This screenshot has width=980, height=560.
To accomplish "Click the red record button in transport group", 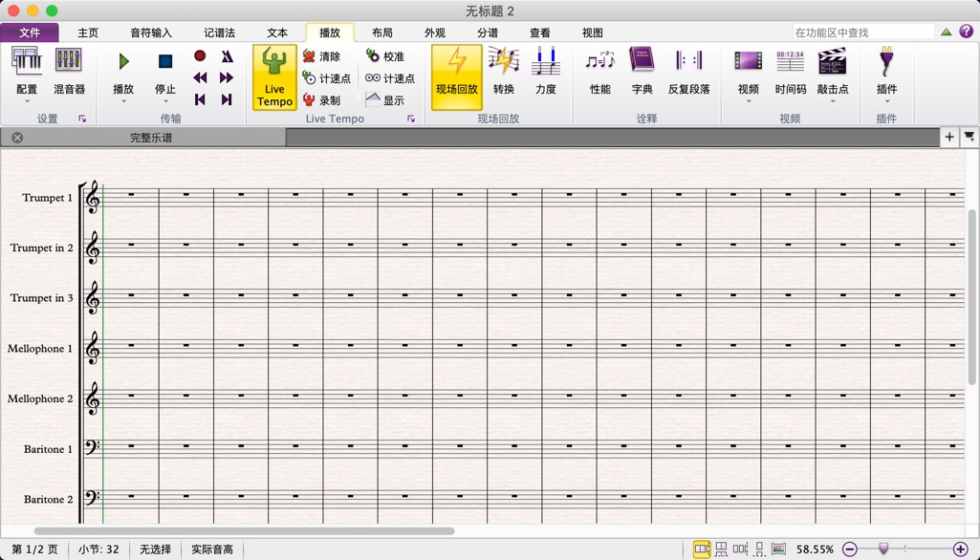I will click(x=199, y=55).
